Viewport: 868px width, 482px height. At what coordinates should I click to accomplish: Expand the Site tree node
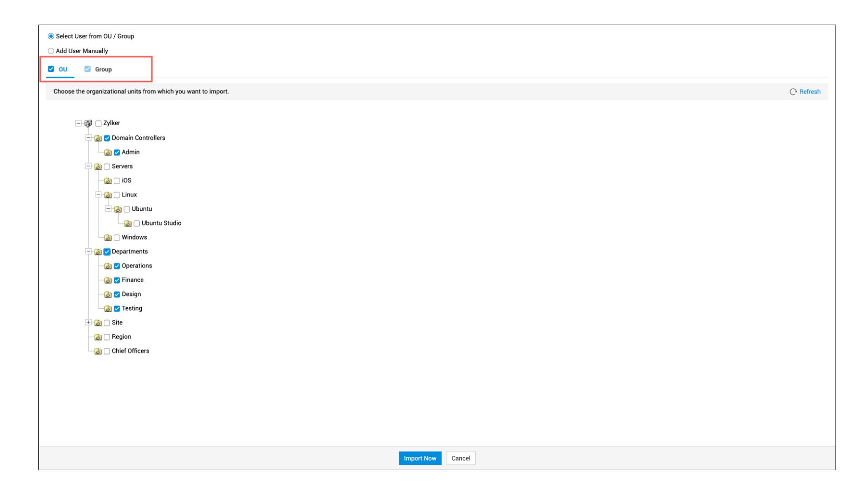pyautogui.click(x=88, y=323)
